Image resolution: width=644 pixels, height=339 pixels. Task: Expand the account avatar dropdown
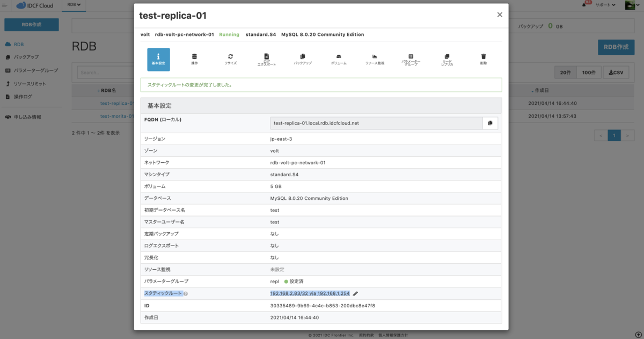pyautogui.click(x=630, y=5)
